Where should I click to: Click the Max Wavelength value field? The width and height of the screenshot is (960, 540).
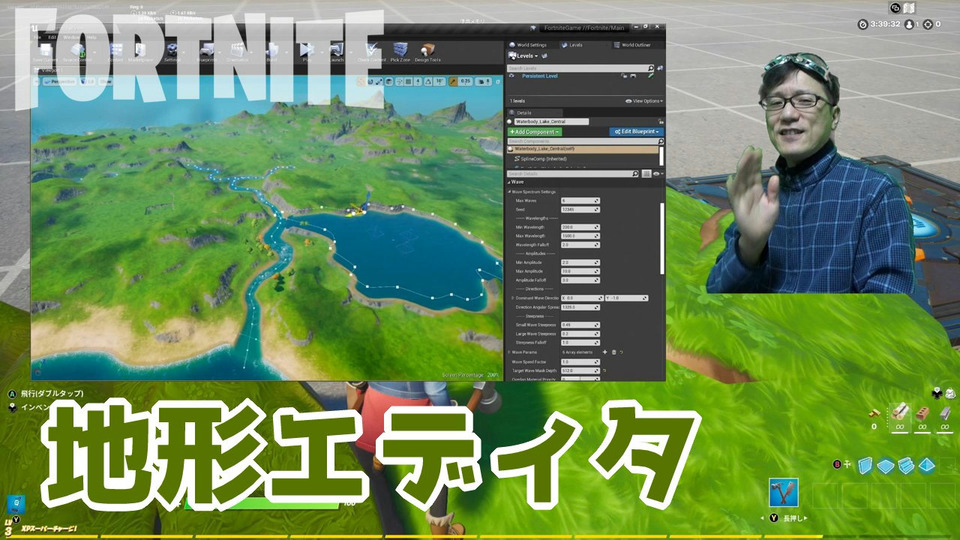580,236
